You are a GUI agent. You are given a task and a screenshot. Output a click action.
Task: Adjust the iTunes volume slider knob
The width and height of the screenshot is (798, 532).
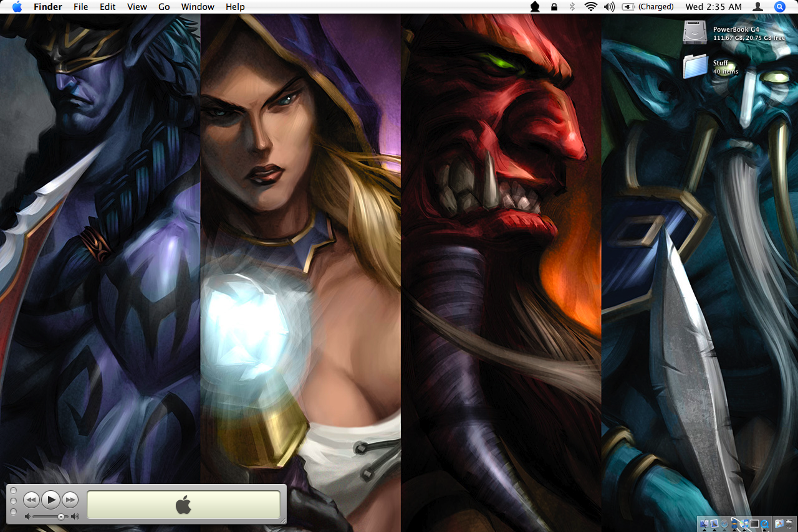pyautogui.click(x=61, y=516)
